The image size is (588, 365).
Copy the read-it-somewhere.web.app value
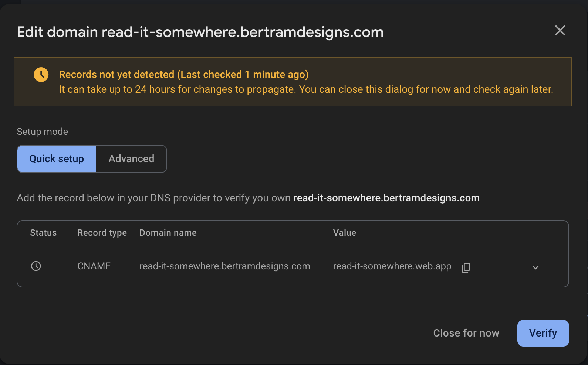click(466, 267)
